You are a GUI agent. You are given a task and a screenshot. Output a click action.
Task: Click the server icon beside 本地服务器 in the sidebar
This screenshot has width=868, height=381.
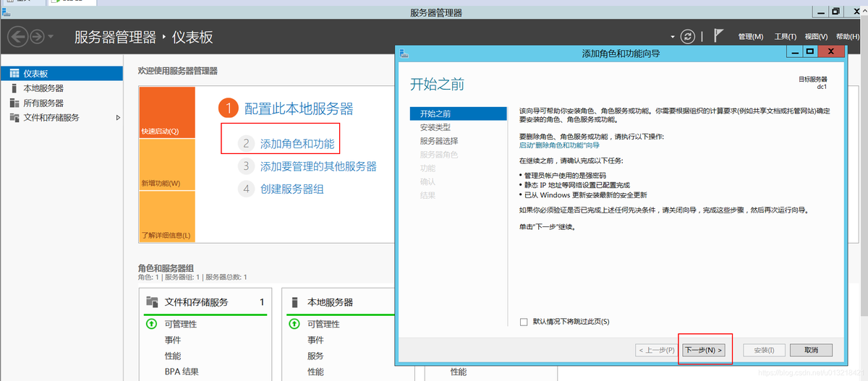(x=14, y=88)
